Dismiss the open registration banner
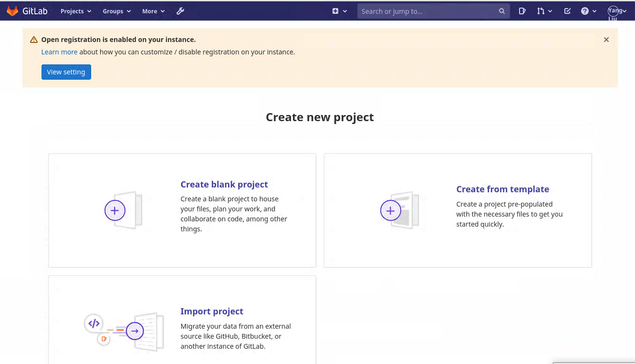The width and height of the screenshot is (635, 364). click(606, 40)
